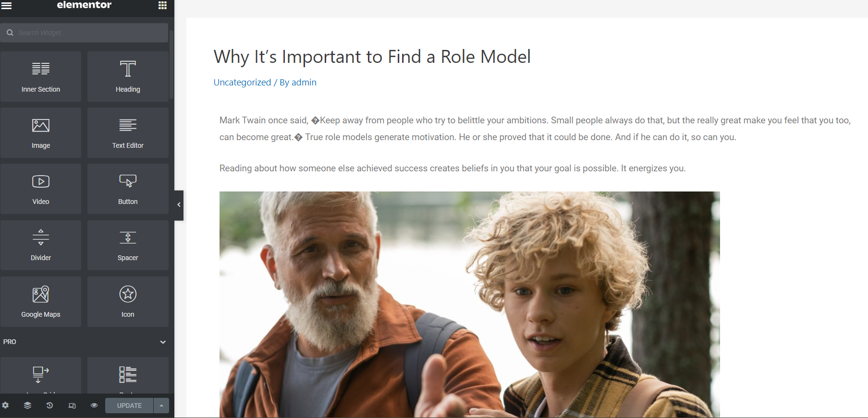Select the Video widget

[x=41, y=189]
